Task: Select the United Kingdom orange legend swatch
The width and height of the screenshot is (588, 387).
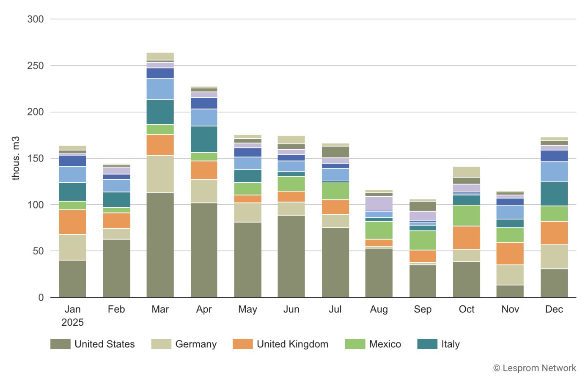Action: [x=242, y=344]
